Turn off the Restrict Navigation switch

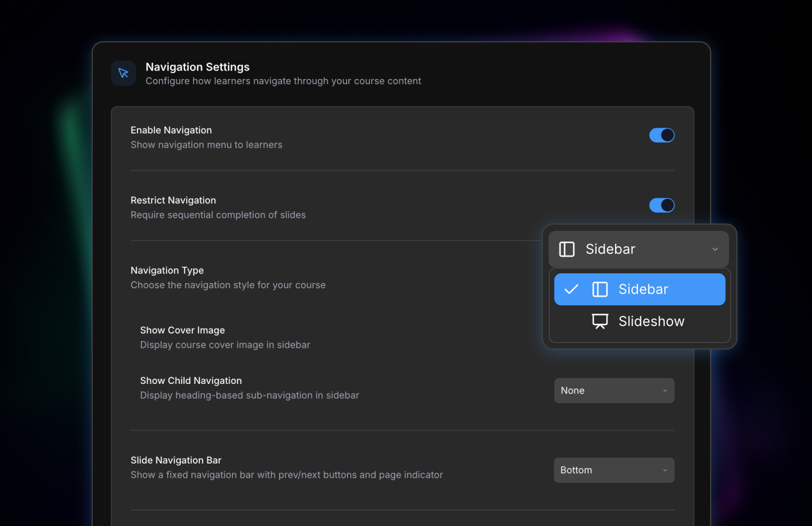[x=661, y=205]
